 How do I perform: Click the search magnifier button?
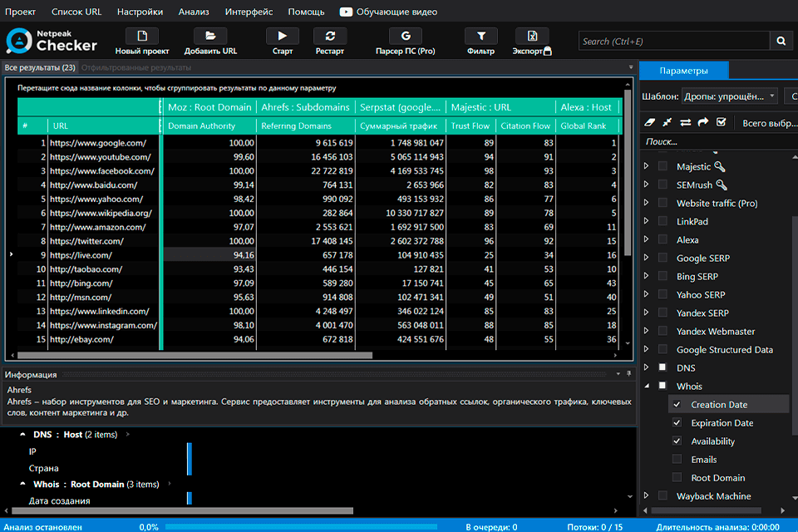pos(781,41)
